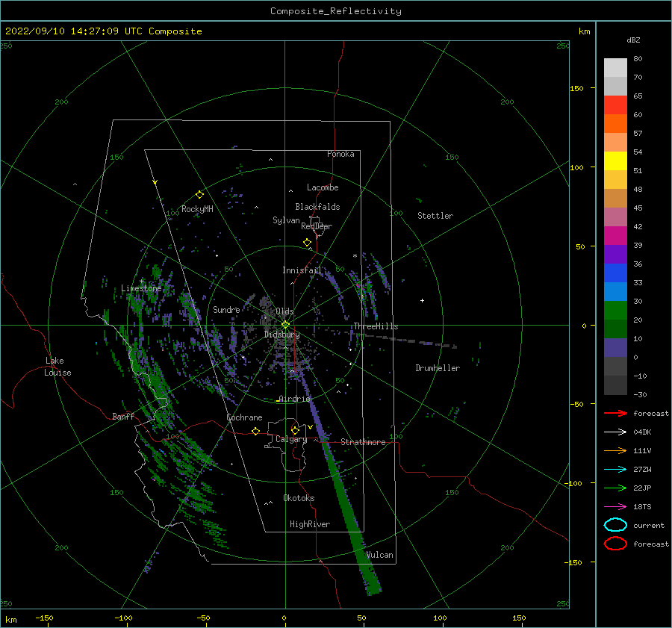Click the Didsbury label

click(x=282, y=335)
